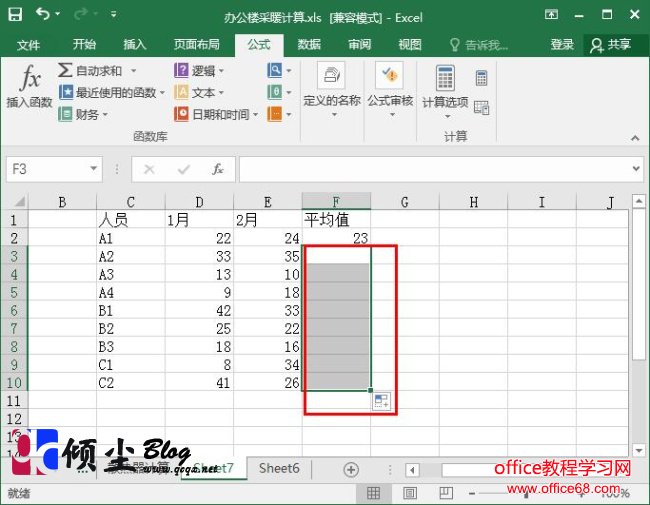Image resolution: width=650 pixels, height=505 pixels.
Task: Click the cell containing 平均值
Action: pyautogui.click(x=336, y=220)
